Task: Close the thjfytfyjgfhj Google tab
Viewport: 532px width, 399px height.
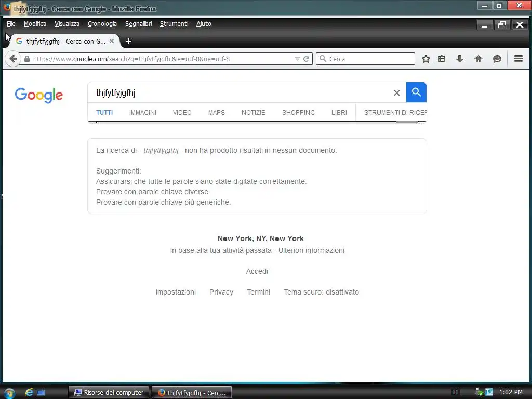Action: point(112,41)
